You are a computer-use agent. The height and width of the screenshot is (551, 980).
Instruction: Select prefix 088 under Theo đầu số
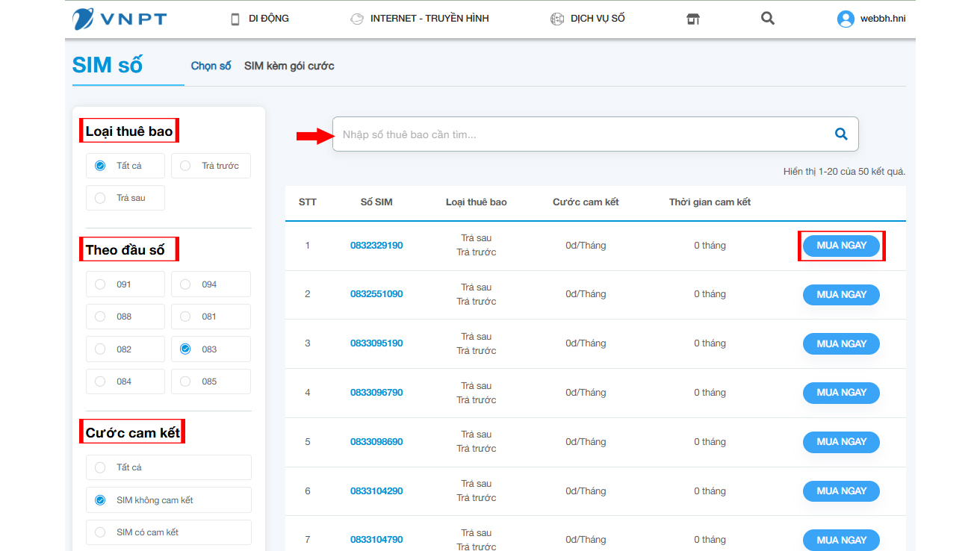pos(100,316)
